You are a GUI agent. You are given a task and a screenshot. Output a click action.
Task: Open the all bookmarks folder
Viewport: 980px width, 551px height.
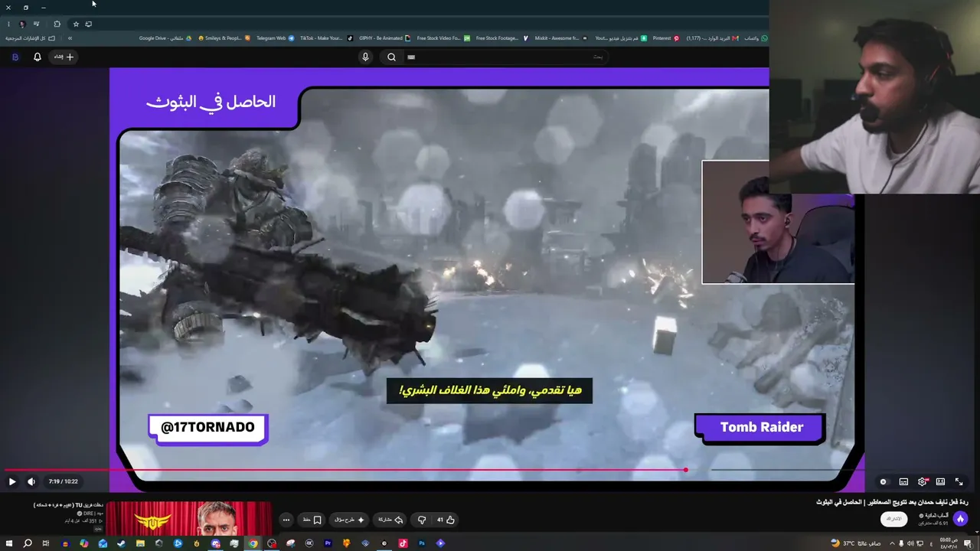click(31, 38)
